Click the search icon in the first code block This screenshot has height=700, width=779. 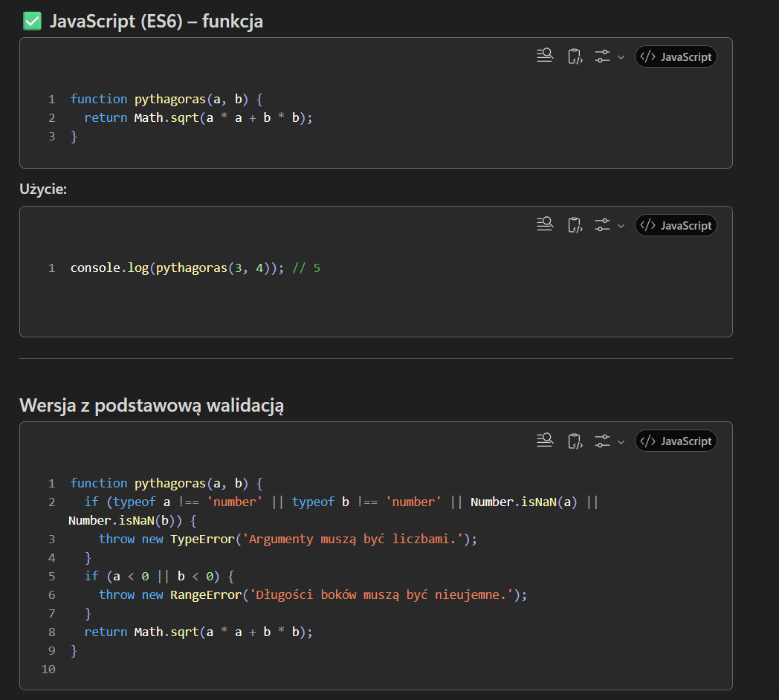click(x=545, y=56)
